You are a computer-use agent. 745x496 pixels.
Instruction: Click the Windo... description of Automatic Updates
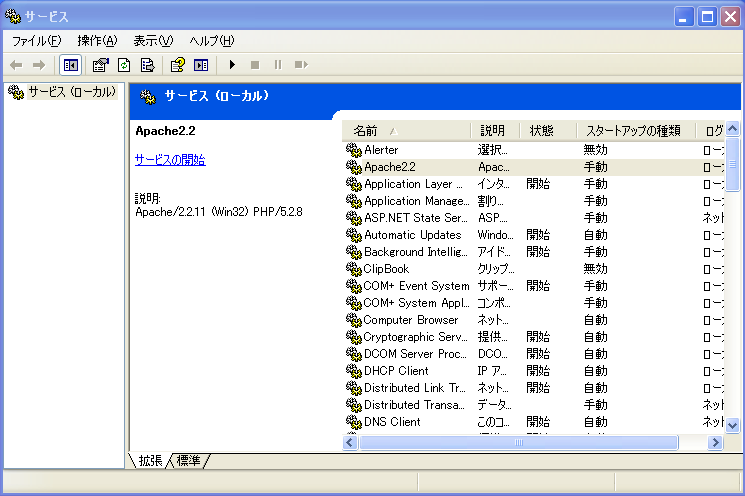click(x=496, y=235)
